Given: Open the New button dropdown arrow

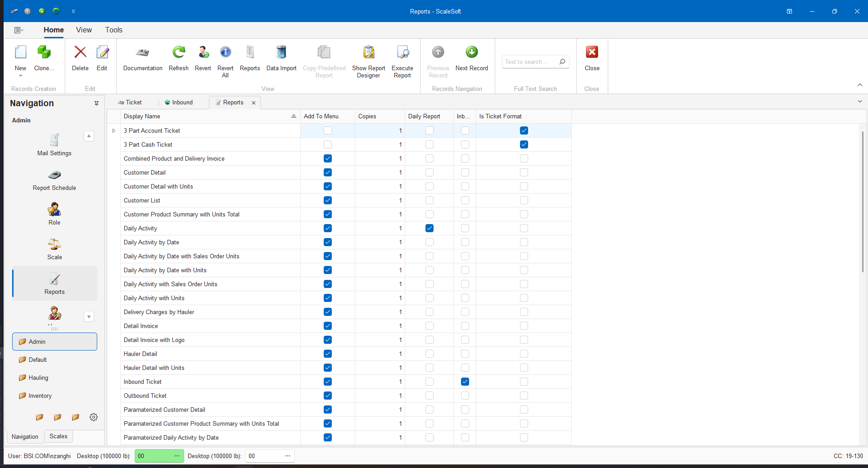Looking at the screenshot, I should click(x=21, y=76).
